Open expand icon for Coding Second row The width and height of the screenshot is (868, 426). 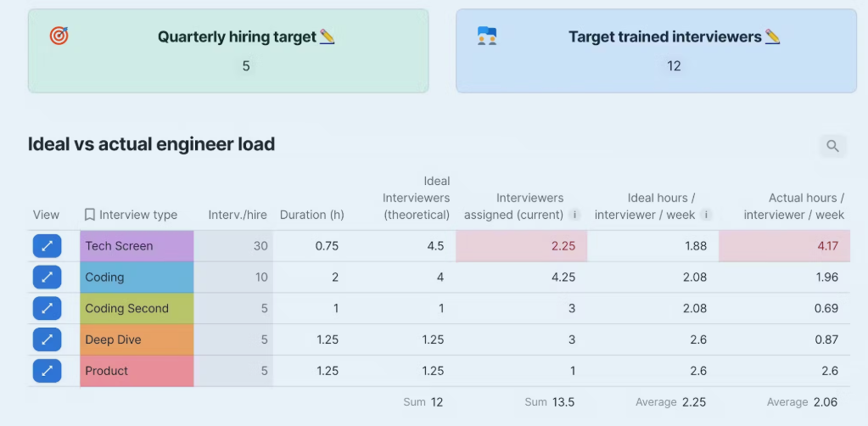point(47,309)
